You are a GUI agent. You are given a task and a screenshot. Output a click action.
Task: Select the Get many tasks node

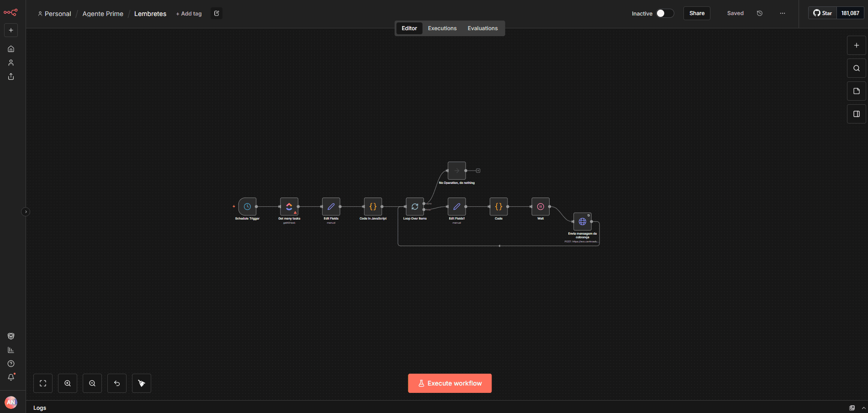point(289,207)
